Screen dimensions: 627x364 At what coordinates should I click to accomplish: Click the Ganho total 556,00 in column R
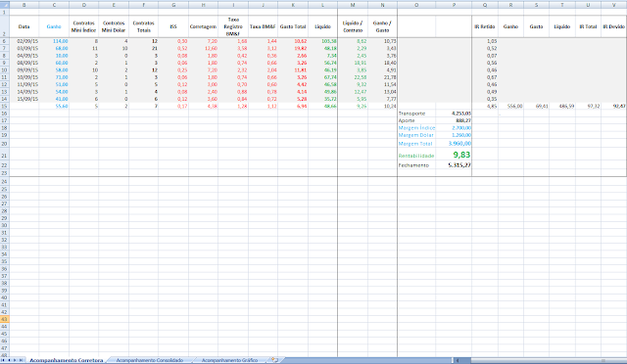(510, 107)
